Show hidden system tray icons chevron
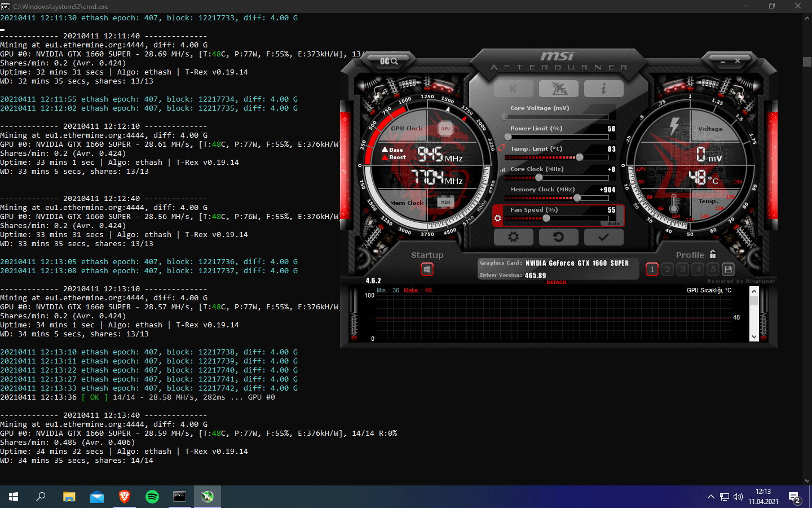 click(710, 497)
